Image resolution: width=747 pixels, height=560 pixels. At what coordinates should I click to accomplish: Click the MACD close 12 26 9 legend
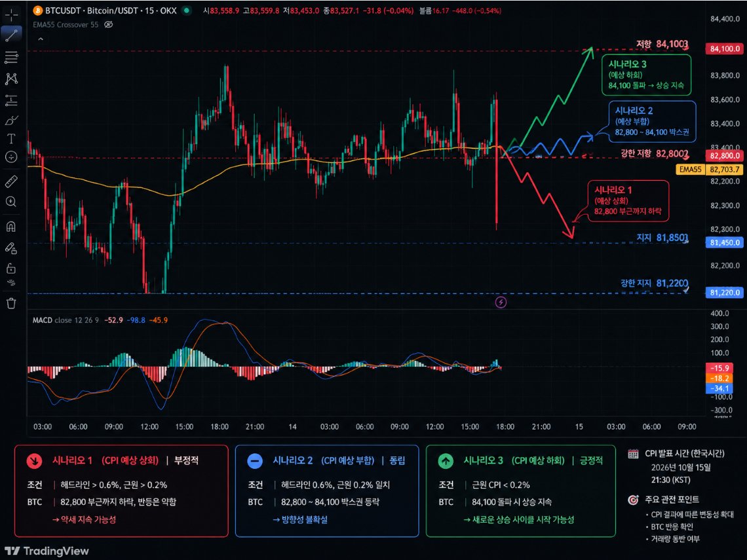(66, 320)
